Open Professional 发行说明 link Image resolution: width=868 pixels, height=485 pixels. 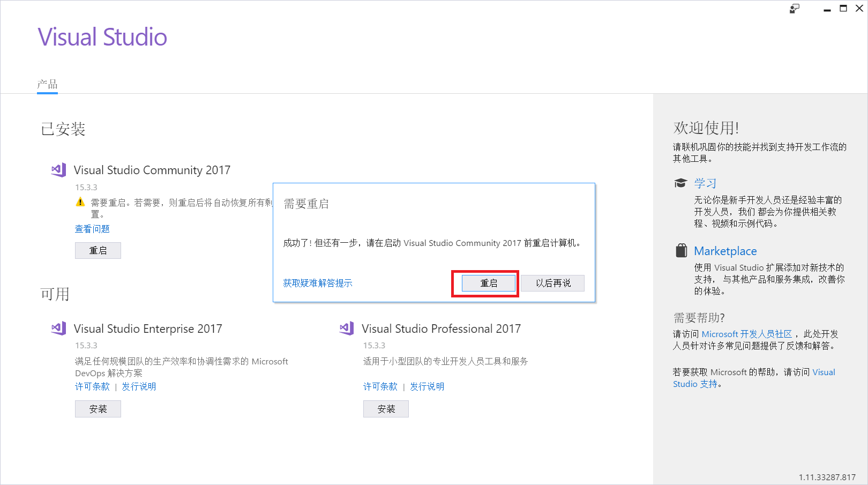click(427, 386)
